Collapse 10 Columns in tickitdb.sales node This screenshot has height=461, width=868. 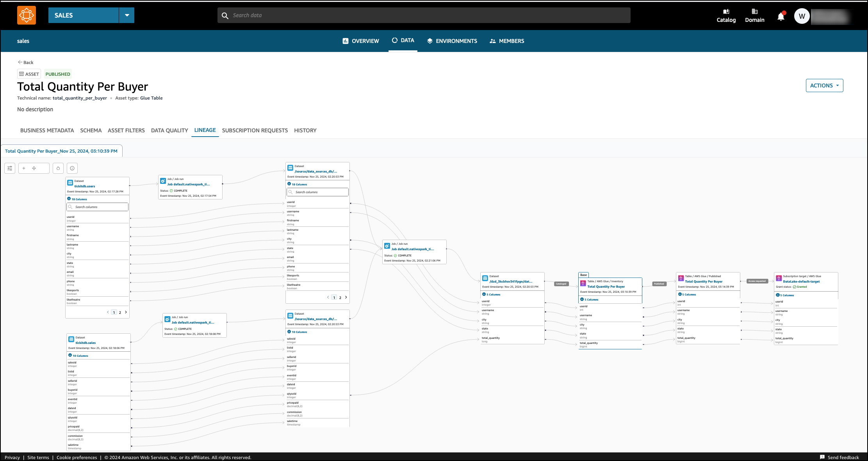click(70, 356)
